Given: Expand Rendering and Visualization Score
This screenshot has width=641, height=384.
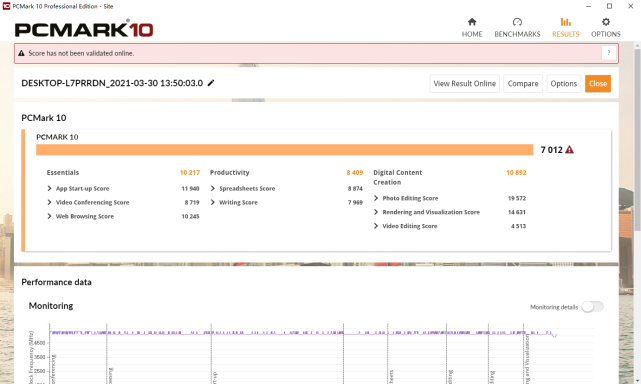Looking at the screenshot, I should (x=376, y=212).
